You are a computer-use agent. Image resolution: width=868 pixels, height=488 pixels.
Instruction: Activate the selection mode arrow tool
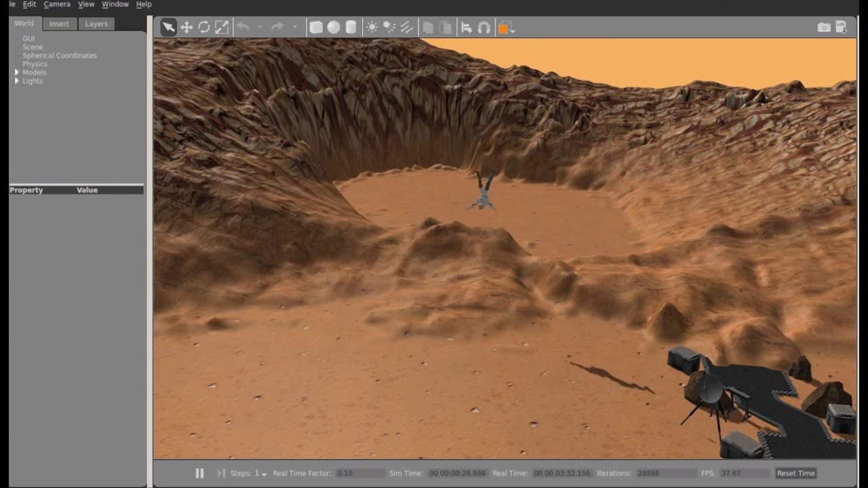pyautogui.click(x=168, y=27)
